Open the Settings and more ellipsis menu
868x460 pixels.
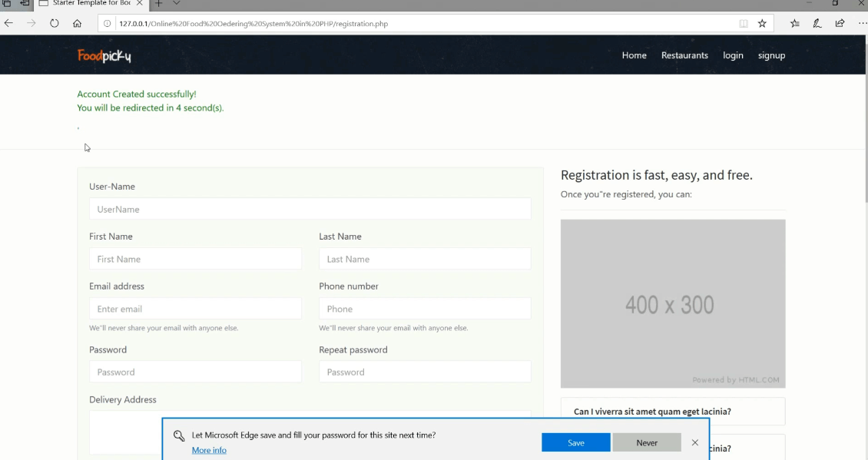pos(862,23)
